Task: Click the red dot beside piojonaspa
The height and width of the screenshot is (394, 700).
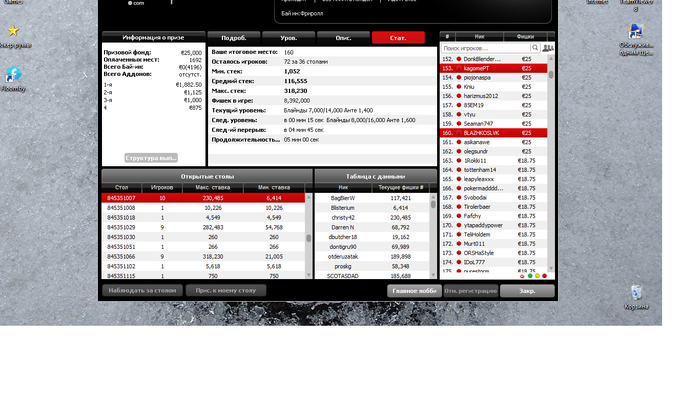Action: click(458, 78)
